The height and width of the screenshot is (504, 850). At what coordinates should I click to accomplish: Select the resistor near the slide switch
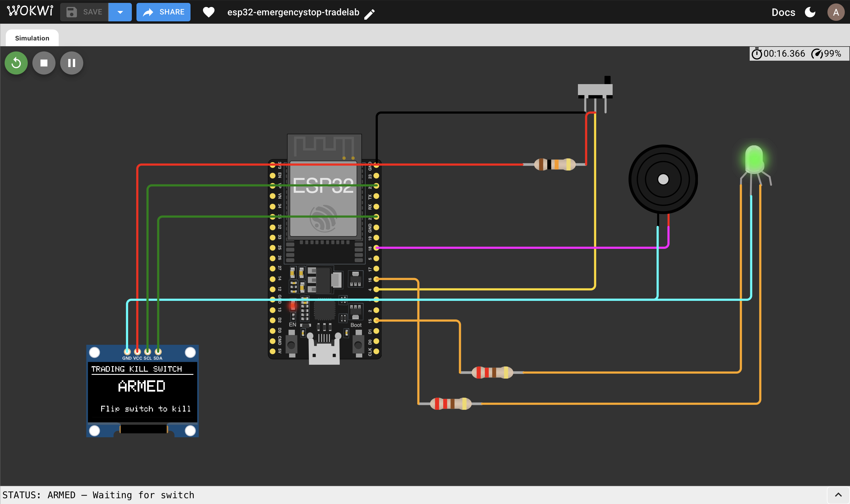pos(555,164)
